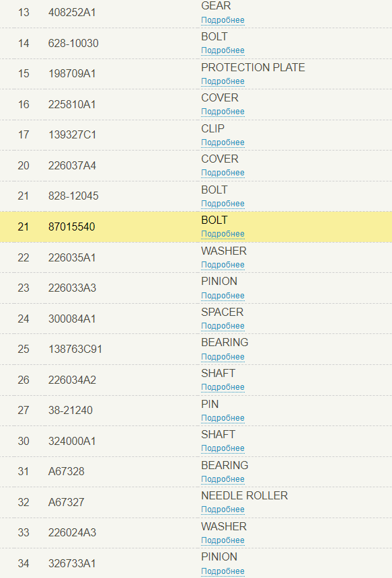Open Подробнее link for BOLT 628-10030
This screenshot has width=392, height=578.
coord(223,50)
